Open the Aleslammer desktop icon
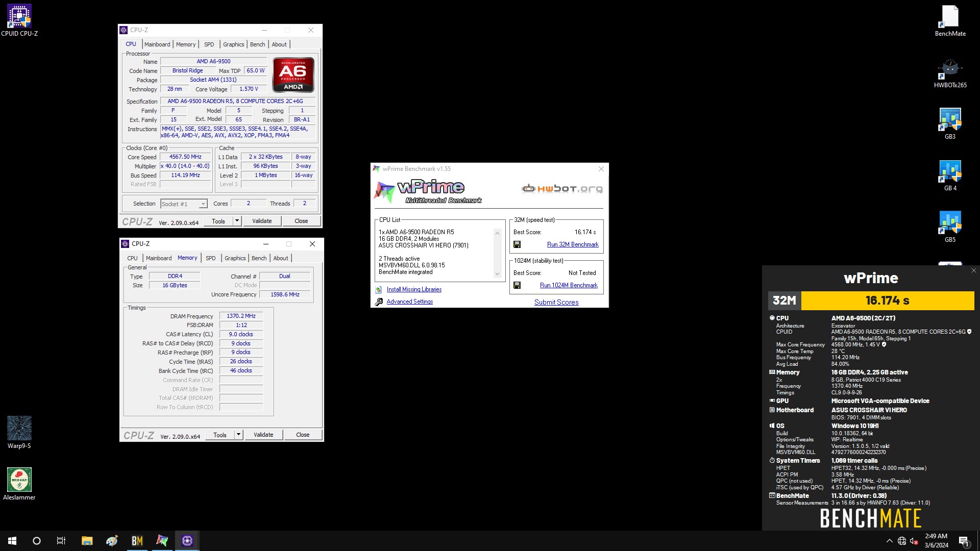Image resolution: width=980 pixels, height=551 pixels. coord(19,484)
